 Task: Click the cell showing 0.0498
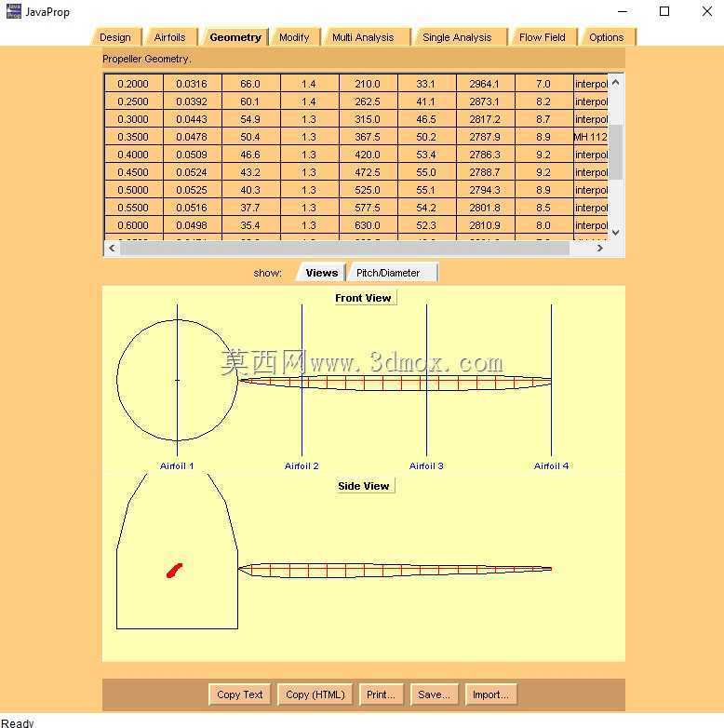[192, 225]
